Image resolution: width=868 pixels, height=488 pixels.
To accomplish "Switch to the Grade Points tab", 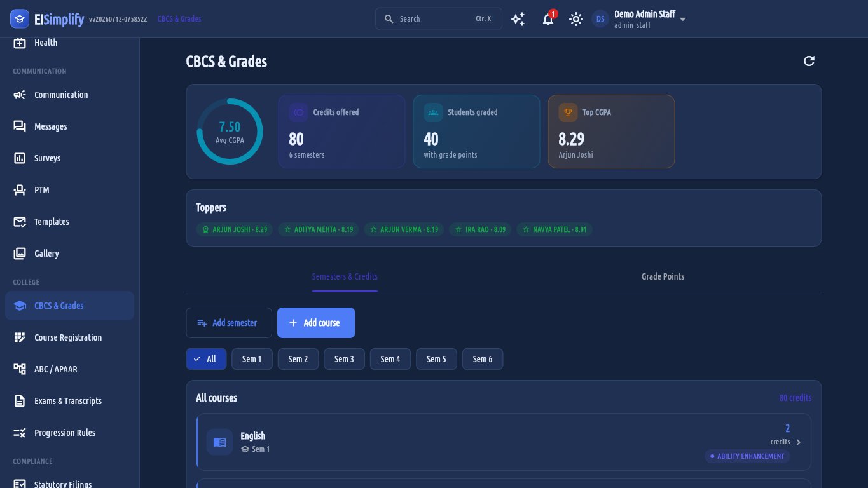I will point(663,276).
